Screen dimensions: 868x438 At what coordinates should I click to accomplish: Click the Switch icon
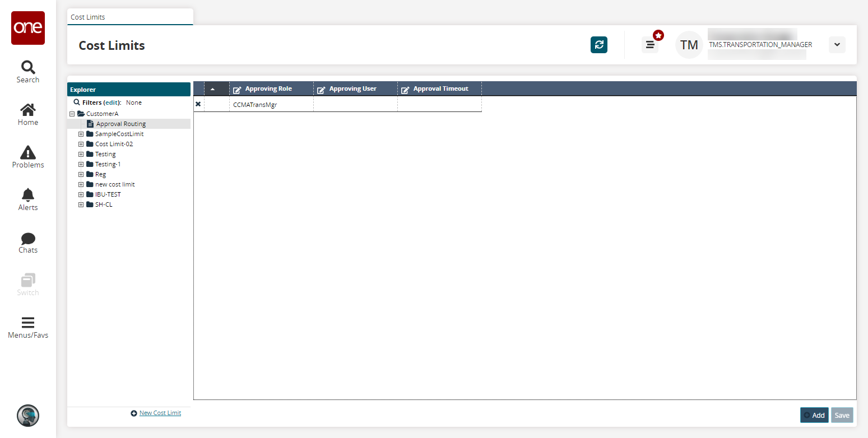[x=28, y=285]
